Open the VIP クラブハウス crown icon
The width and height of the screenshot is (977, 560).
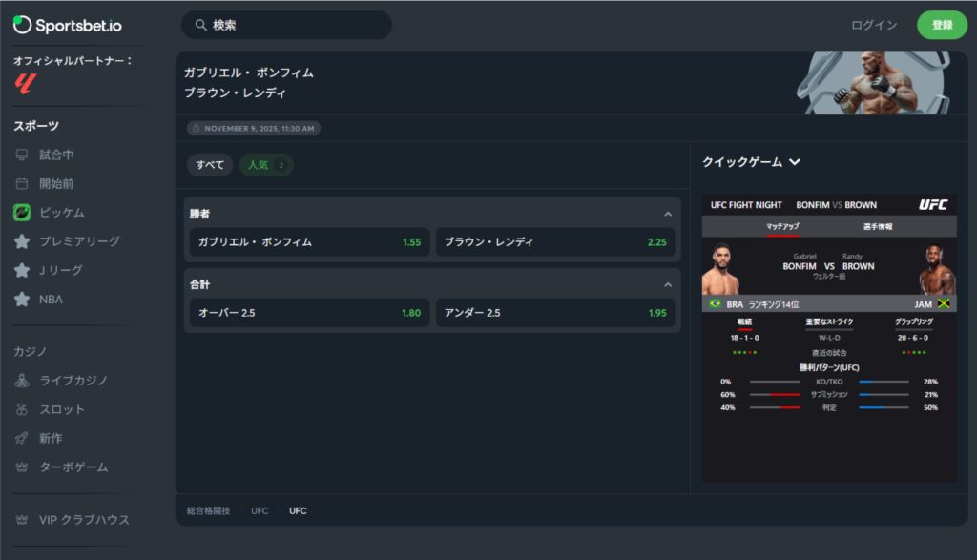pyautogui.click(x=22, y=520)
